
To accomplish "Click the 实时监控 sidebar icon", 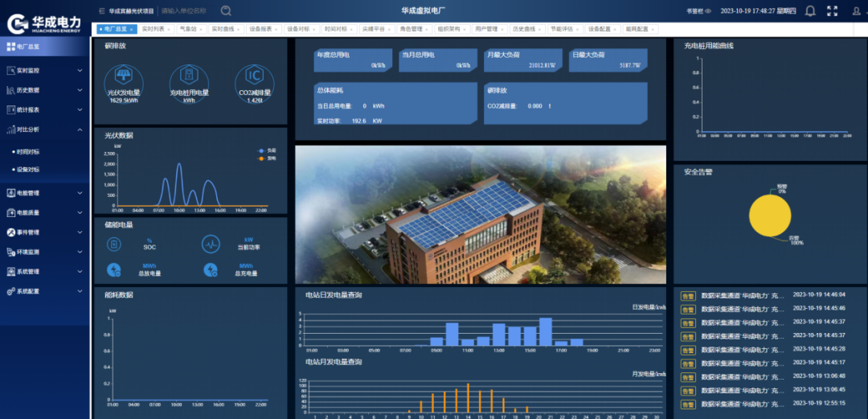I will pyautogui.click(x=11, y=71).
